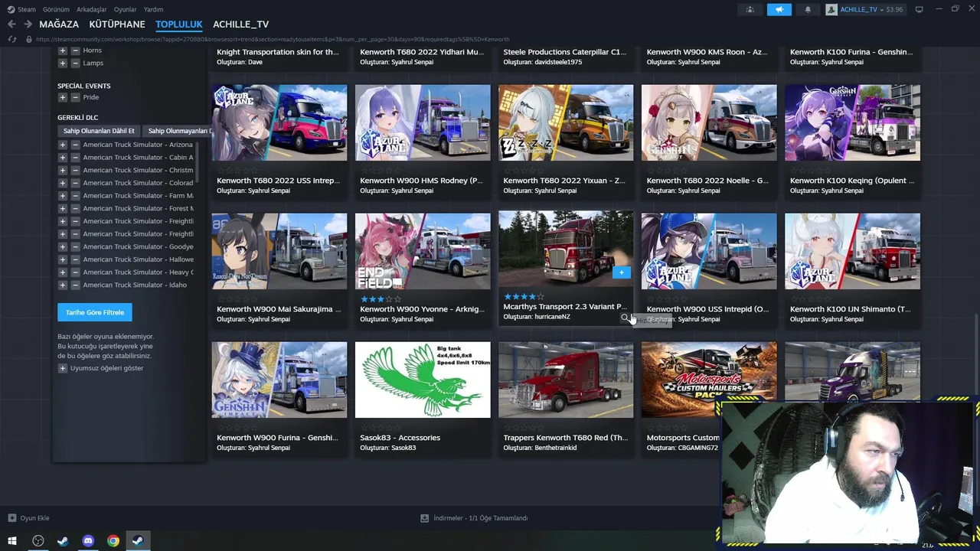980x551 pixels.
Task: Include American Truck Simulator - Colorad DLC
Action: click(63, 183)
